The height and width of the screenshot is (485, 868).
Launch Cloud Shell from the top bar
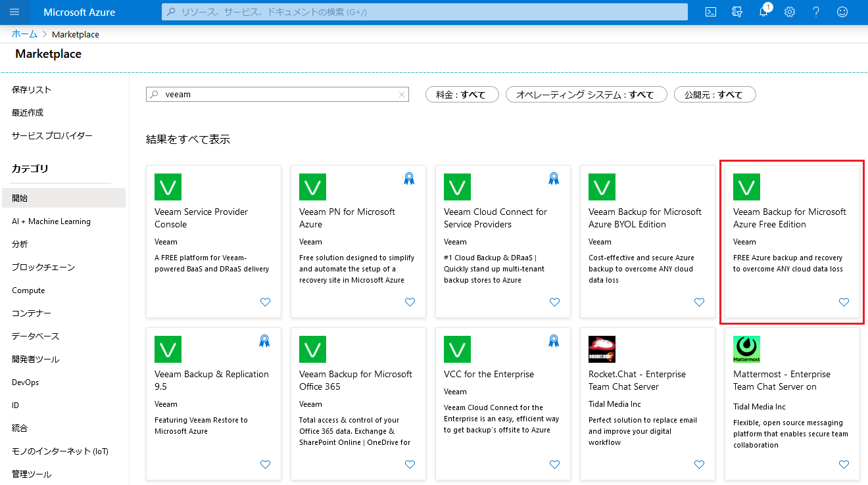(x=711, y=12)
